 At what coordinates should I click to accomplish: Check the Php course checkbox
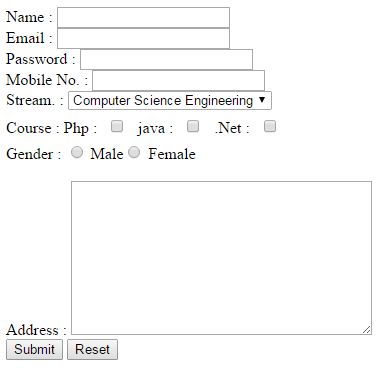(x=117, y=126)
